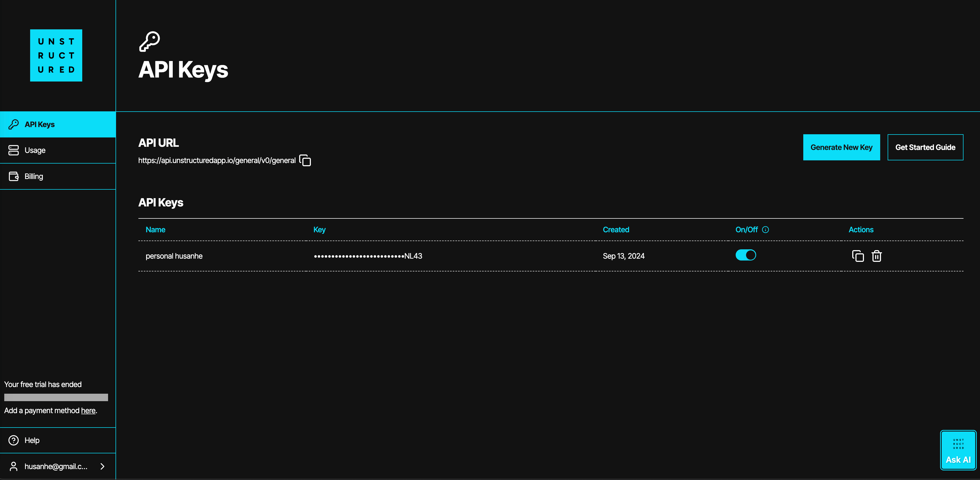Follow the 'here' link to add a payment method
The width and height of the screenshot is (980, 480).
click(88, 410)
